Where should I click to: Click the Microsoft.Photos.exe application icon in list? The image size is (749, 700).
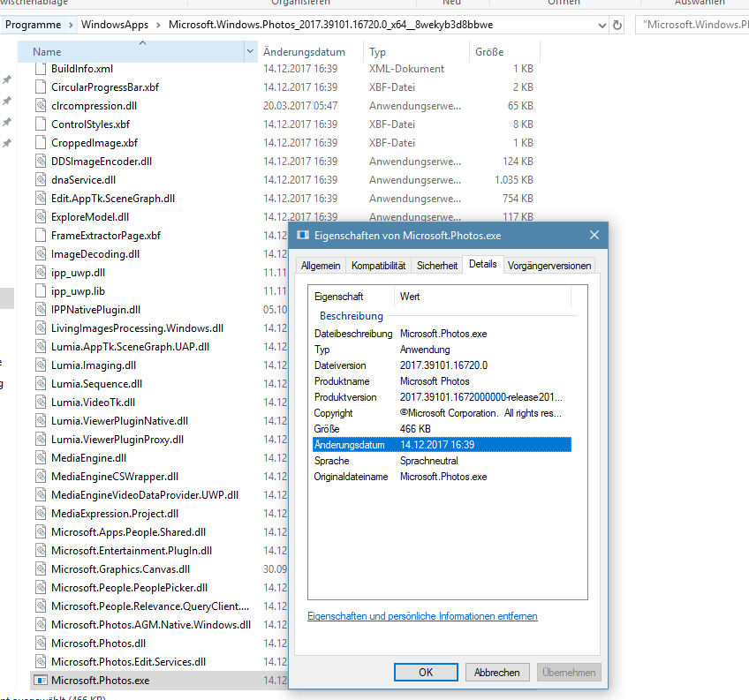[42, 681]
